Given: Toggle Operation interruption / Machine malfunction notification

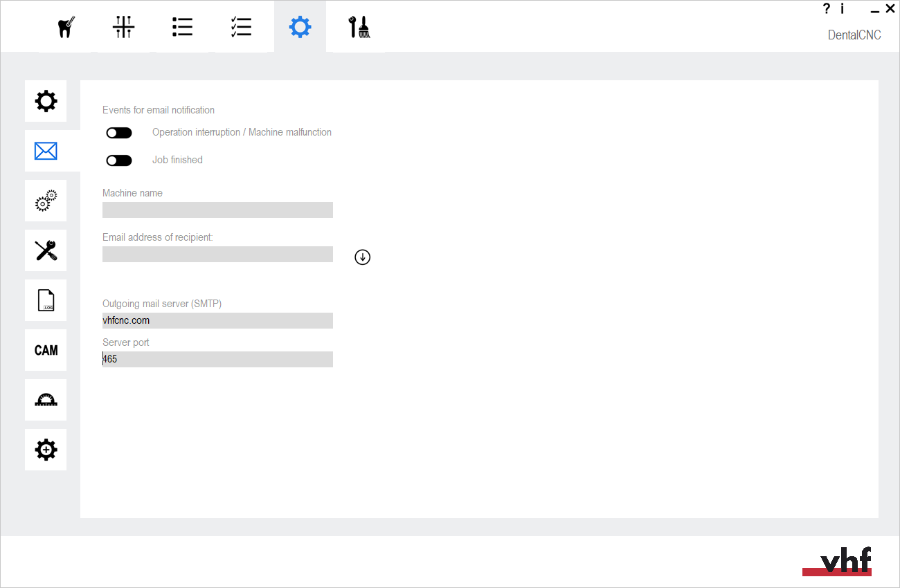Looking at the screenshot, I should pos(119,133).
